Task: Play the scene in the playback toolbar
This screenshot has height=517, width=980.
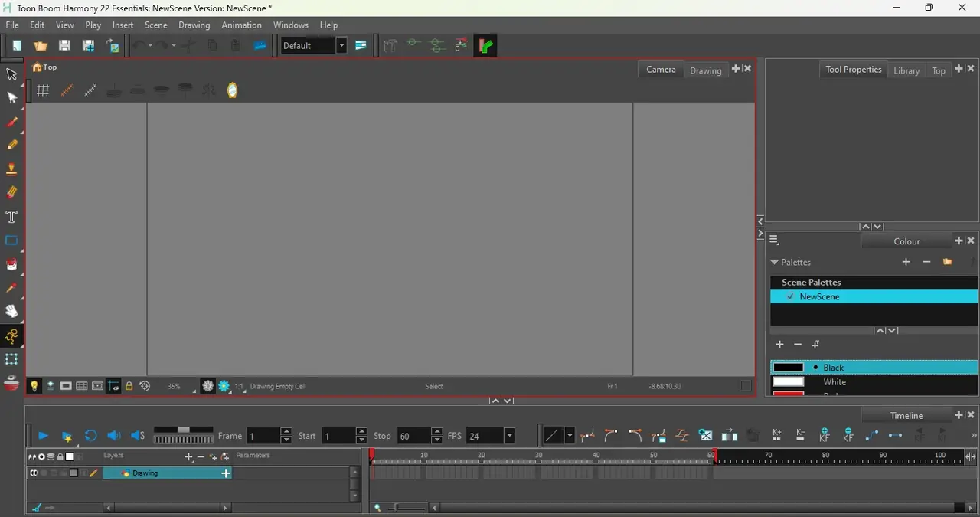Action: [43, 436]
